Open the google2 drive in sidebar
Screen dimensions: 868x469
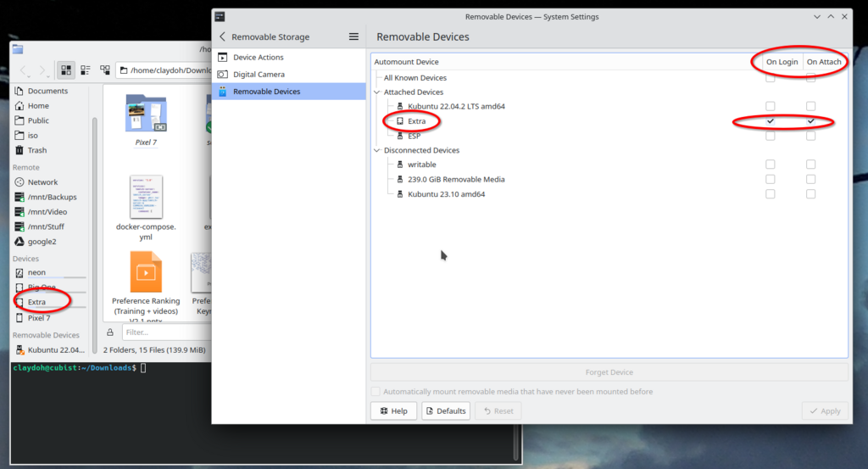point(42,242)
